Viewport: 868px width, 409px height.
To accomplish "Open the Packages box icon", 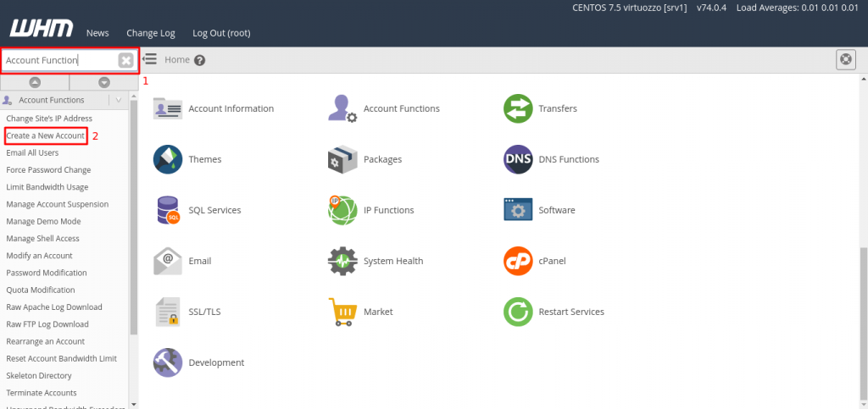I will [342, 160].
